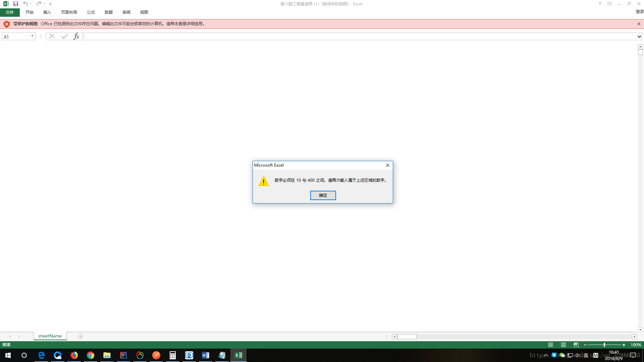Open Customize Quick Access Toolbar dropdown

51,4
